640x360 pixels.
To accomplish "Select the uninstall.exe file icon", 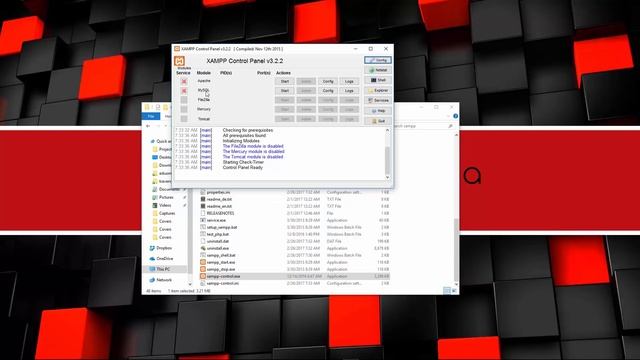I will pos(203,248).
